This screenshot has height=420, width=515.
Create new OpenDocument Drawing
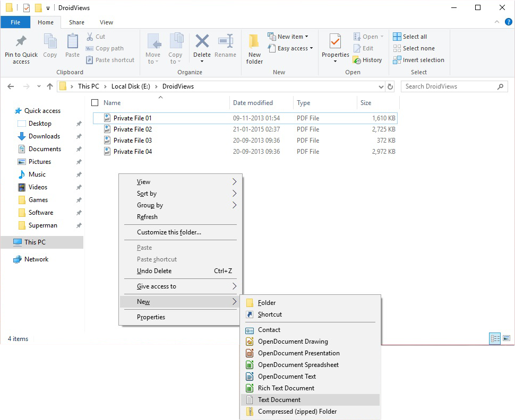[x=311, y=342]
